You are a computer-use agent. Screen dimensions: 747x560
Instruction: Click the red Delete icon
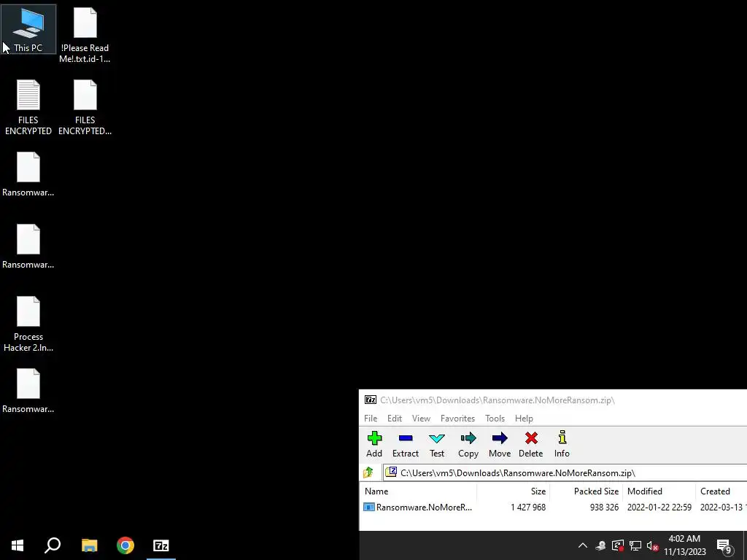[531, 444]
